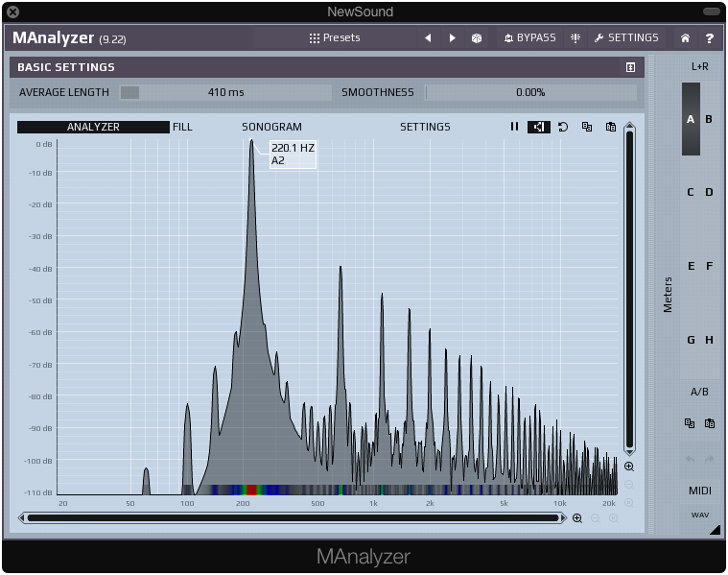Screen dimensions: 728x575
Task: Collapse the BASIC SETTINGS panel
Action: point(630,67)
